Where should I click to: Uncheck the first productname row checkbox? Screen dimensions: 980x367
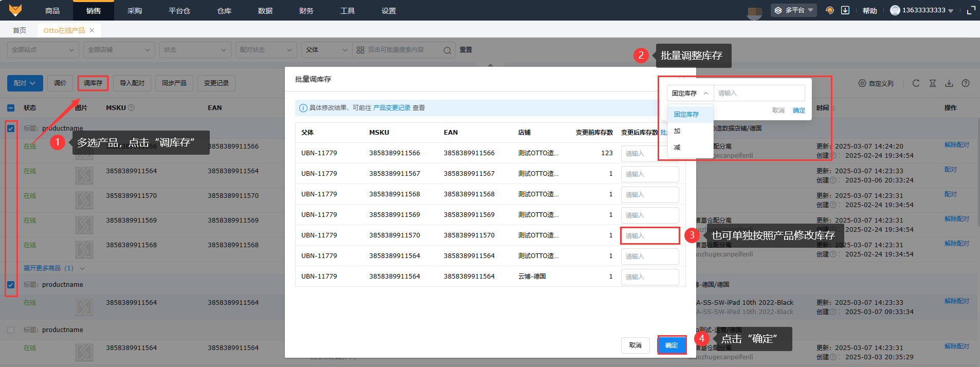pyautogui.click(x=11, y=129)
